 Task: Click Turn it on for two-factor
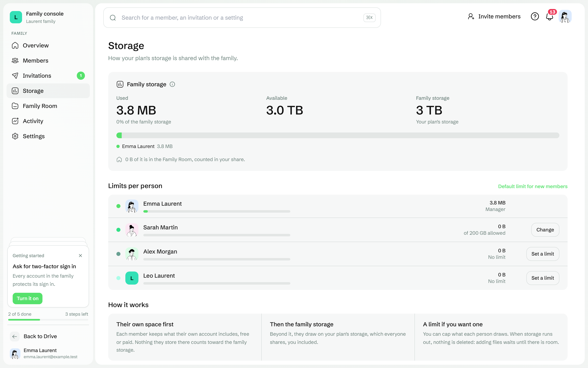tap(27, 298)
